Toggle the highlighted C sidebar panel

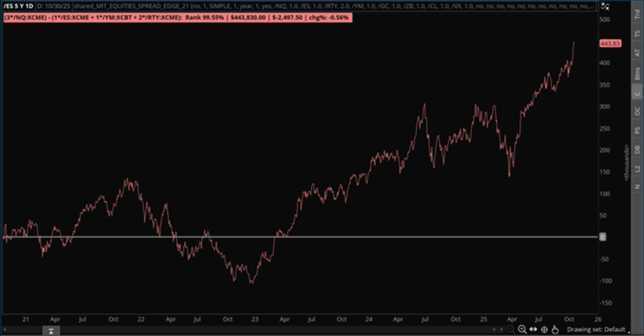[x=637, y=94]
